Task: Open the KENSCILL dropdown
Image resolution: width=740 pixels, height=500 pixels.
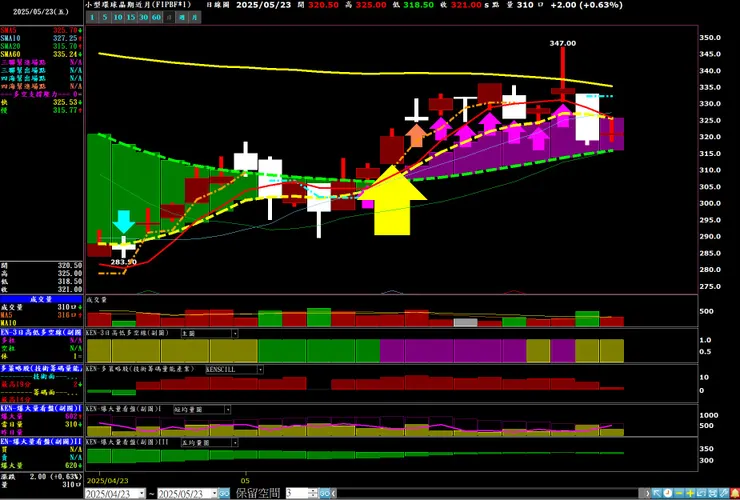Action: point(260,370)
